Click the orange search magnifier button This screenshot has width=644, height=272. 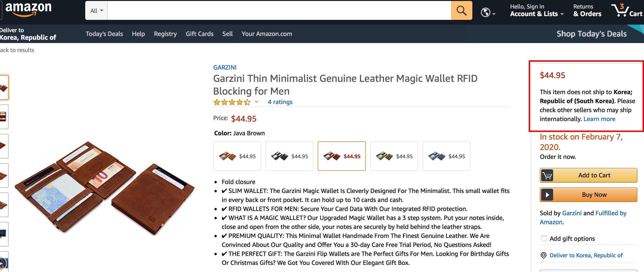pos(461,10)
